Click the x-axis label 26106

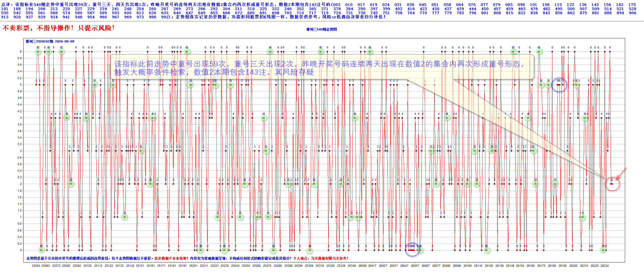click(x=467, y=266)
